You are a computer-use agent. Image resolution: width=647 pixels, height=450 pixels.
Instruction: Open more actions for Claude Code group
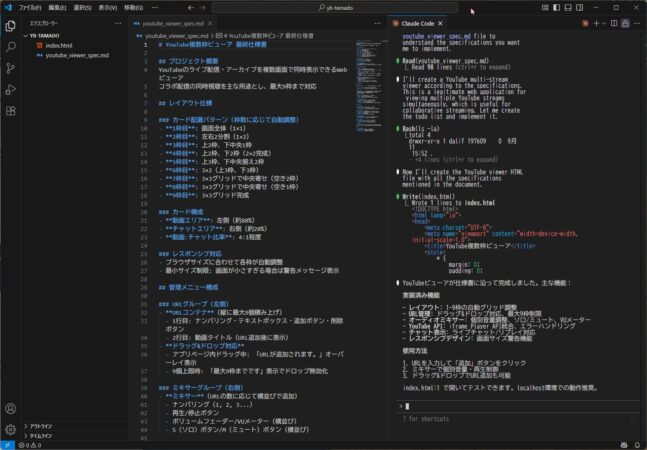(637, 24)
